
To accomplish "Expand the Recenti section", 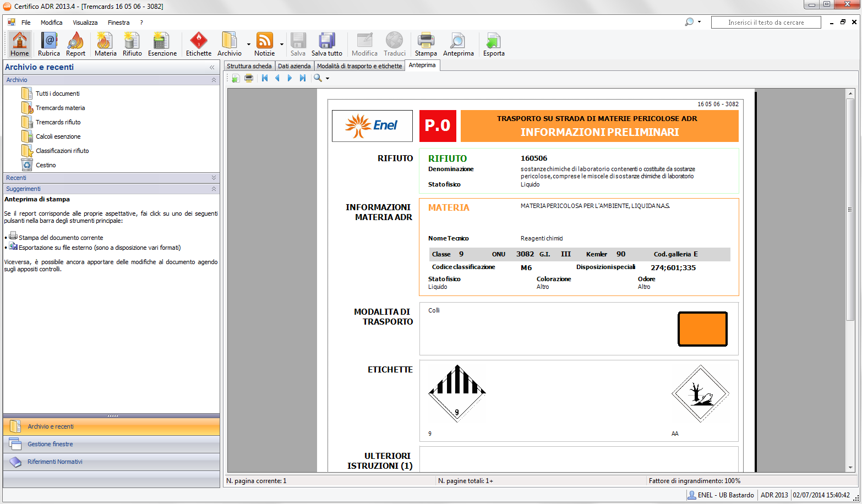I will 214,178.
